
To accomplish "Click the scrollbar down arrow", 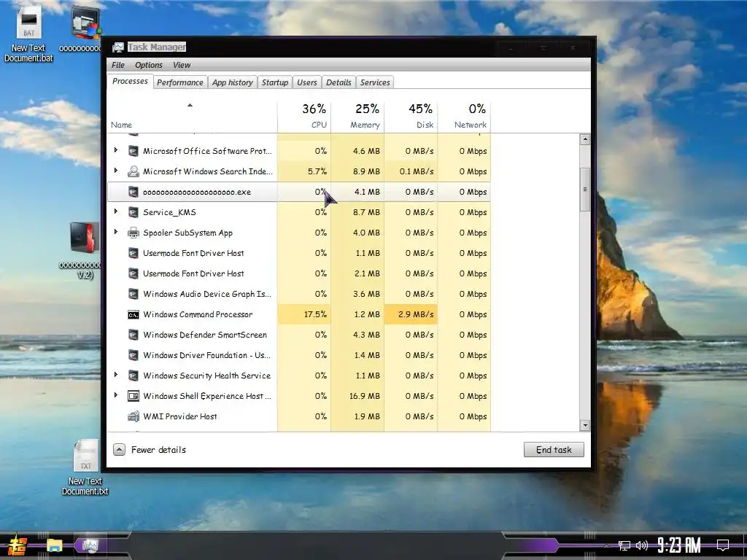I will 585,425.
